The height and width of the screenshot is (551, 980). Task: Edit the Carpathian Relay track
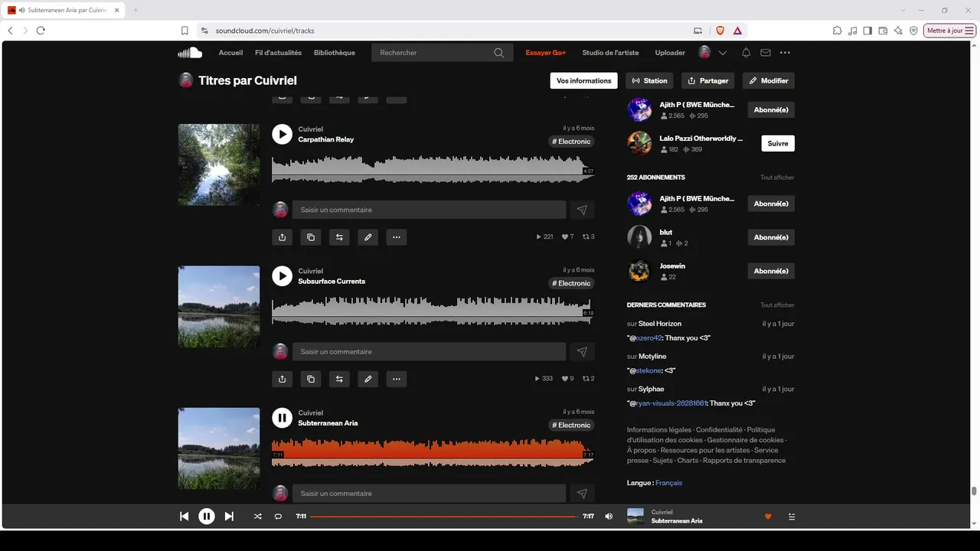pyautogui.click(x=367, y=237)
